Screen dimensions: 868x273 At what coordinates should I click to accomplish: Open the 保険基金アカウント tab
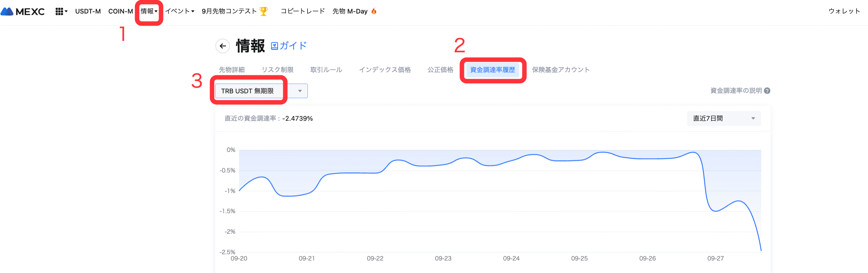(x=561, y=70)
